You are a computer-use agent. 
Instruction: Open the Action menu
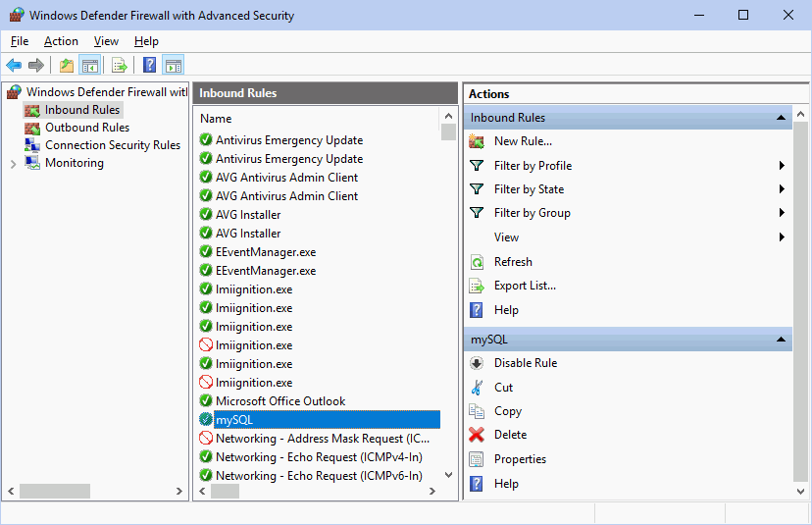[61, 41]
